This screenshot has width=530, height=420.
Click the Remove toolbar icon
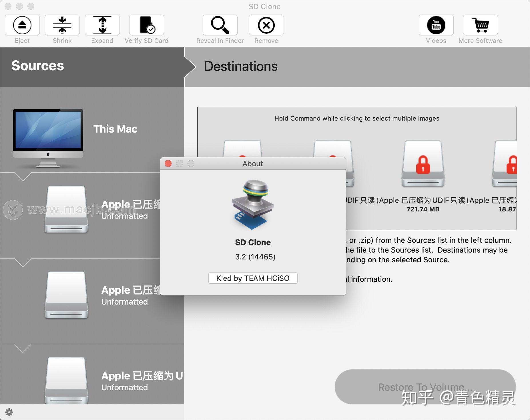click(x=266, y=25)
